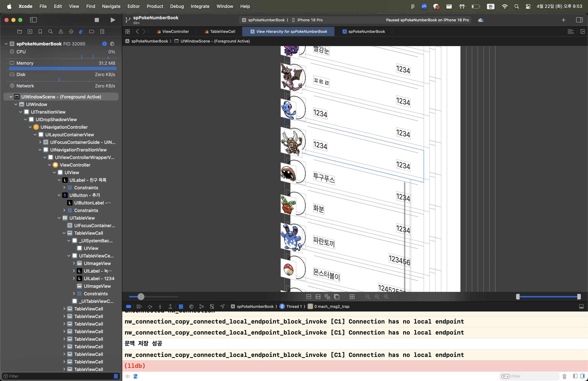
Task: Click the Debug Memory Graph icon
Action: 201,306
